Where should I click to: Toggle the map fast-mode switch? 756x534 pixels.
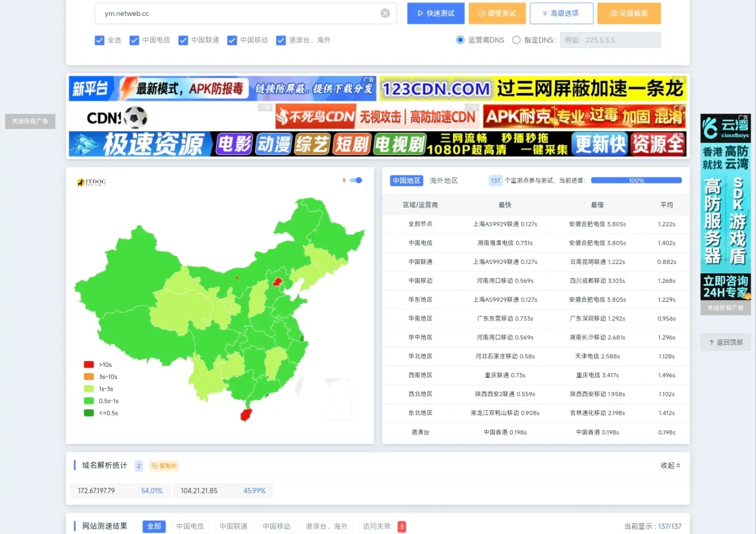(356, 180)
